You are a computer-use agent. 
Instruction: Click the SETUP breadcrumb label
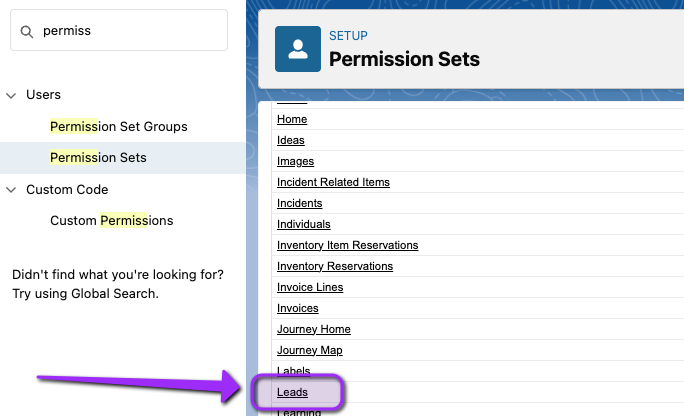click(348, 35)
